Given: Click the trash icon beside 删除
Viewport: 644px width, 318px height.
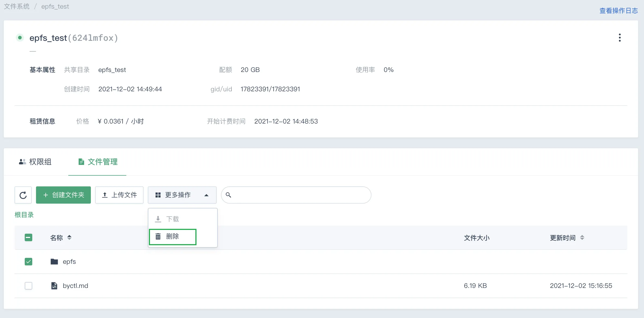Looking at the screenshot, I should pyautogui.click(x=158, y=236).
